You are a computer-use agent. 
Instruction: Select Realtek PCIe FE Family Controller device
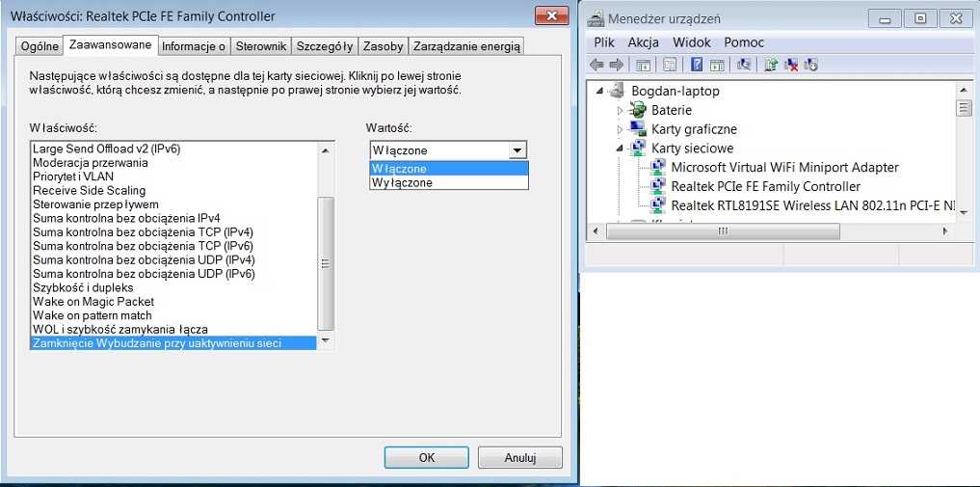(766, 186)
